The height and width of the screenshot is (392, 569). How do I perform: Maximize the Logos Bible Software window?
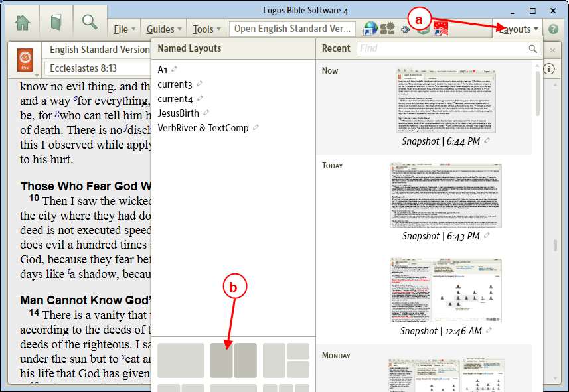(532, 11)
